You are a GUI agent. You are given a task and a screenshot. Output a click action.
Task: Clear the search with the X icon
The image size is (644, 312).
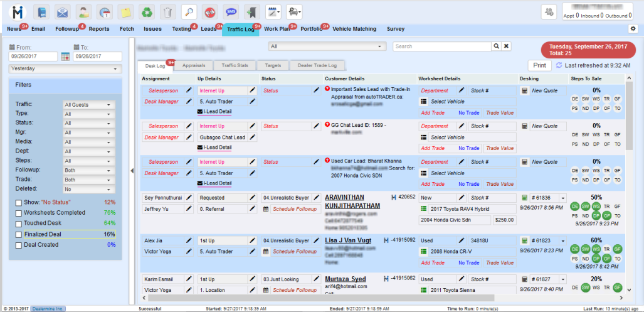(x=506, y=46)
